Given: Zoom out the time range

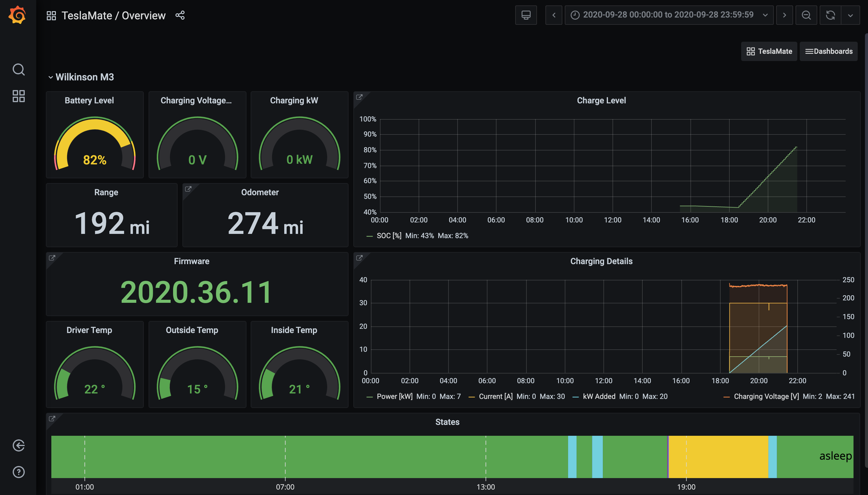Looking at the screenshot, I should tap(806, 15).
